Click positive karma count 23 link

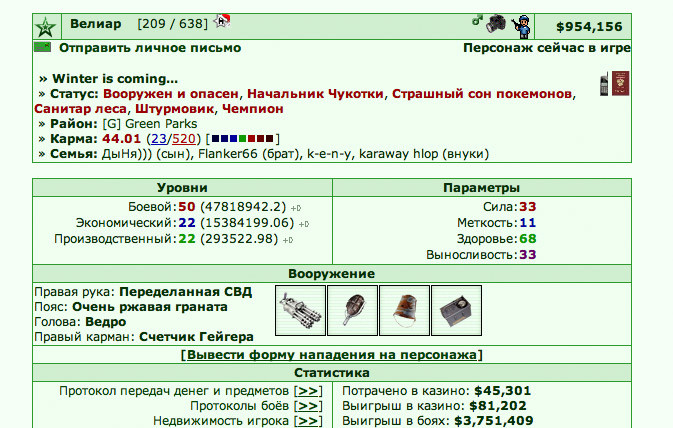coord(159,139)
